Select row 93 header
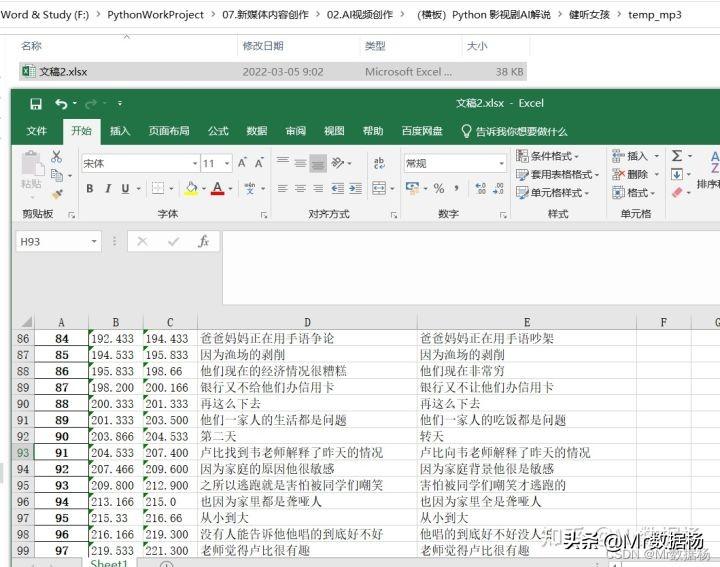 point(23,453)
